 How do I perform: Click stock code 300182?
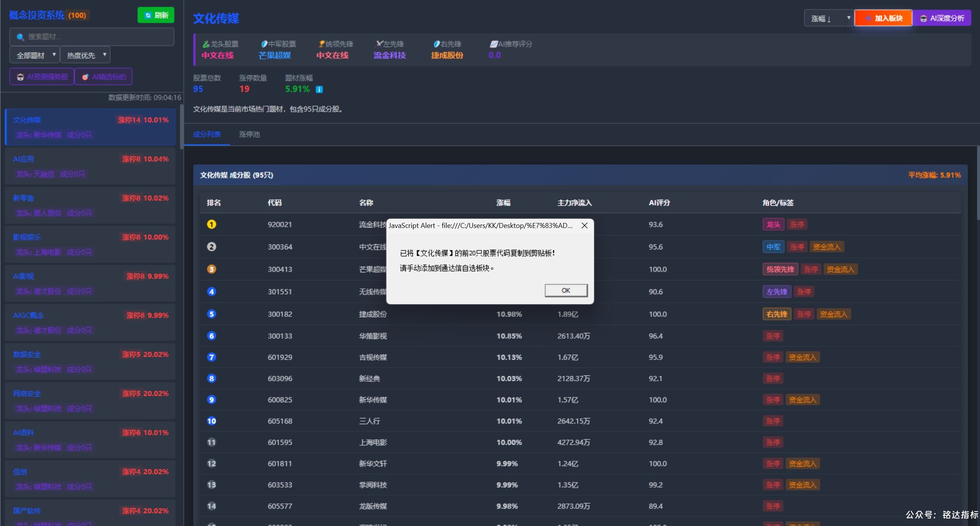(280, 314)
